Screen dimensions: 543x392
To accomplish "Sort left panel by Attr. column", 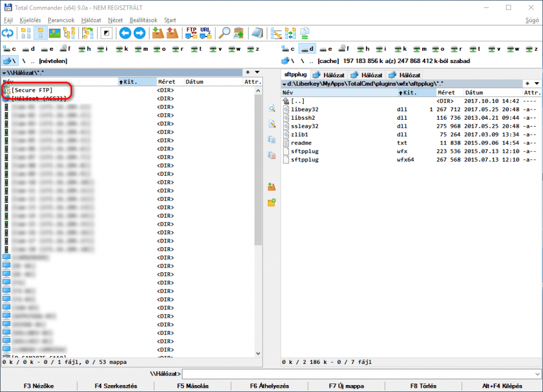I will tap(252, 82).
